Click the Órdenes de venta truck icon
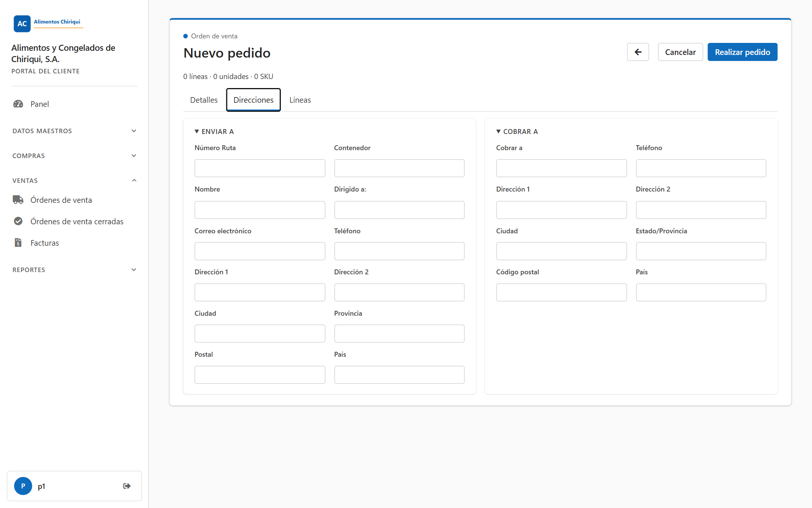812x508 pixels. pyautogui.click(x=18, y=200)
